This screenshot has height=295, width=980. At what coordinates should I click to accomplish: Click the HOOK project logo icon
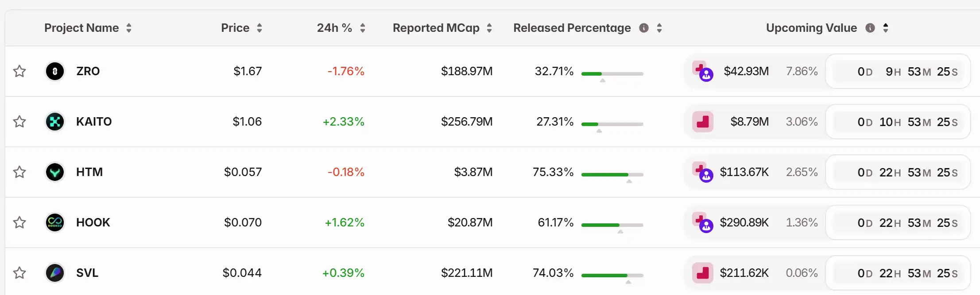(x=55, y=222)
